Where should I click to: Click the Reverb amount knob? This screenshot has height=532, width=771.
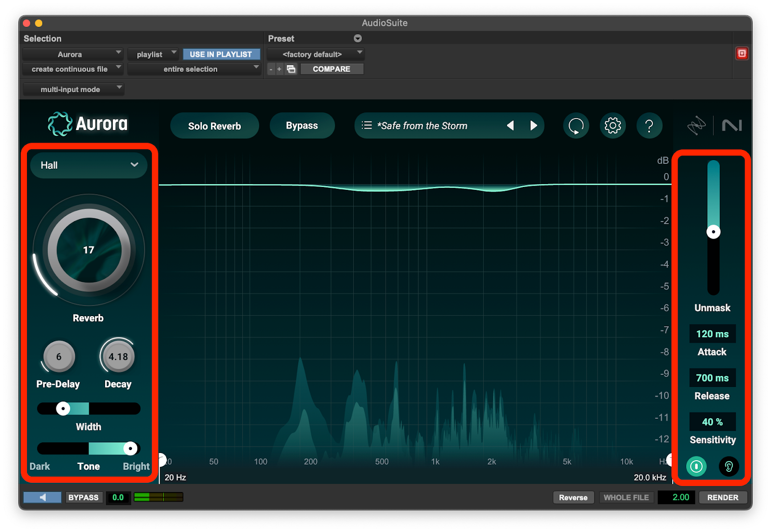(89, 250)
